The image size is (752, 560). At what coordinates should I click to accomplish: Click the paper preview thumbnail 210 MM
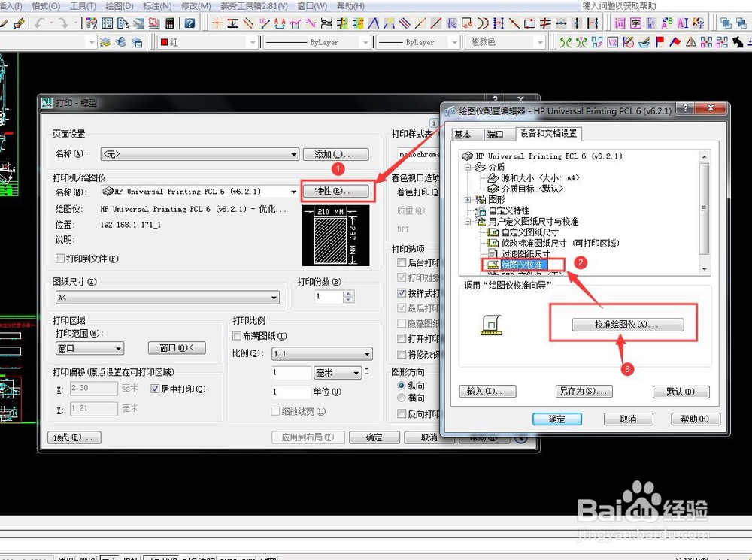tap(335, 236)
